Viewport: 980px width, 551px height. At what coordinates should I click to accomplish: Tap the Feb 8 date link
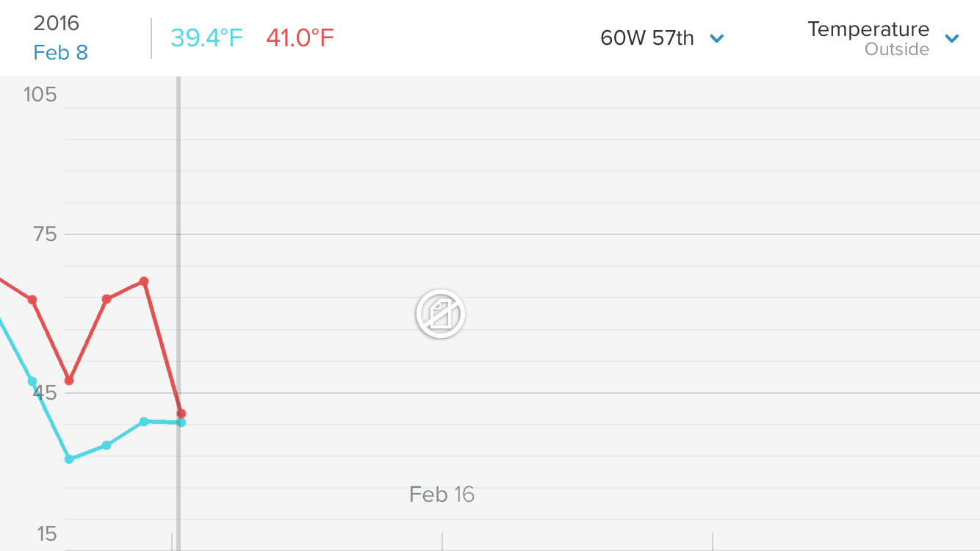(x=61, y=53)
